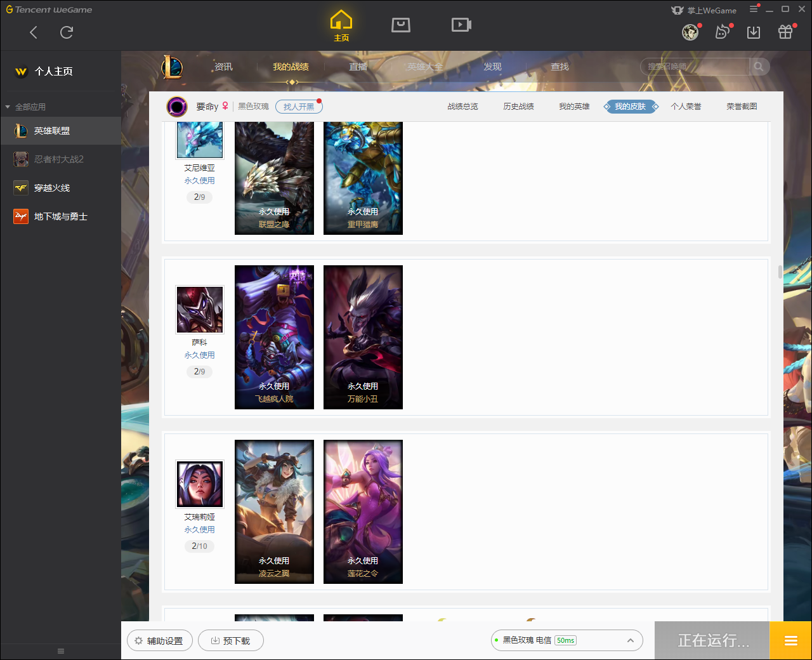Screen dimensions: 812x660
Task: Click the skin list vertical scrollbar
Action: pyautogui.click(x=780, y=272)
